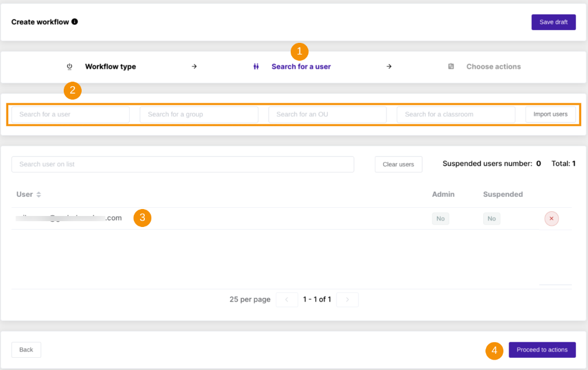This screenshot has height=370, width=588.
Task: Click the Search for an OU field
Action: pyautogui.click(x=327, y=115)
